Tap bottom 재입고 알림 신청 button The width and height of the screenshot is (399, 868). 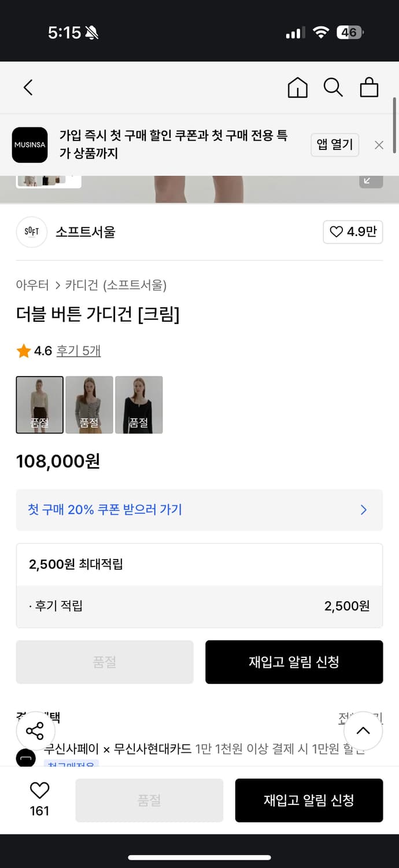pyautogui.click(x=309, y=800)
